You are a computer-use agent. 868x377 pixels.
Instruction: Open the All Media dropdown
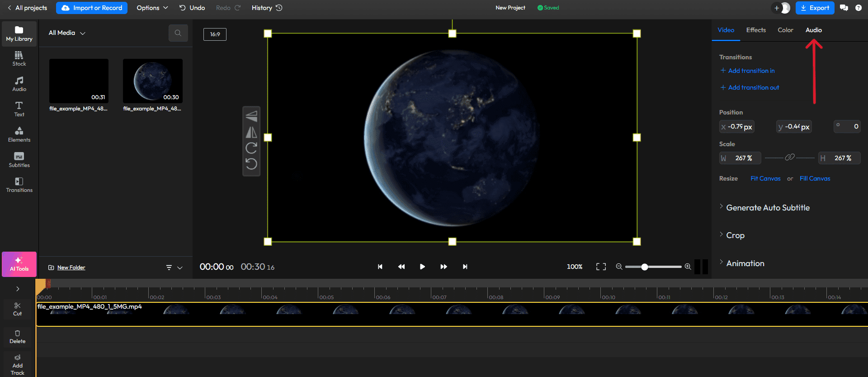pos(67,33)
